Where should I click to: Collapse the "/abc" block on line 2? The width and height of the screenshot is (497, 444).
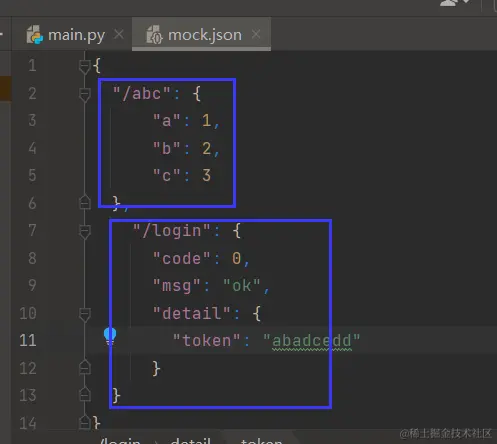85,94
